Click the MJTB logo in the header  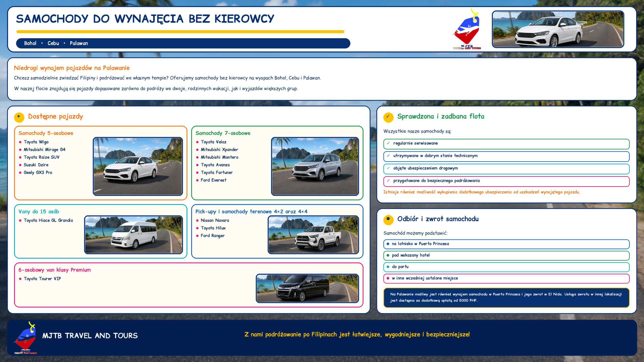(x=467, y=29)
